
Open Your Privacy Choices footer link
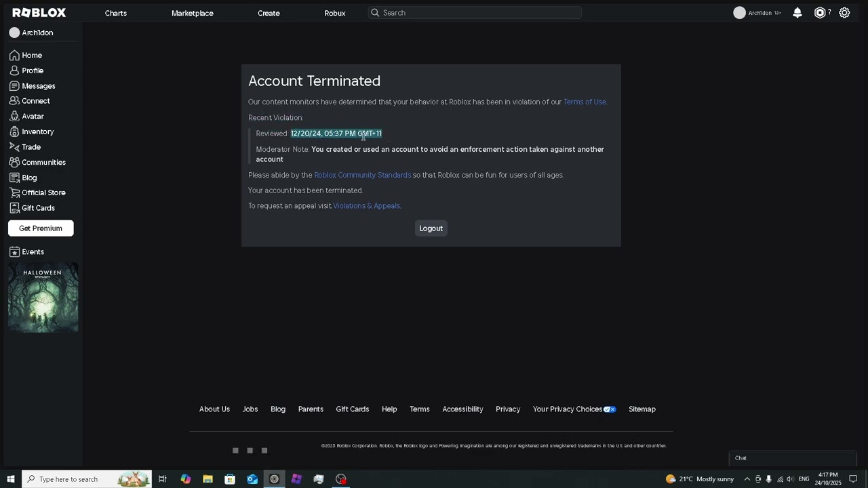pyautogui.click(x=574, y=409)
